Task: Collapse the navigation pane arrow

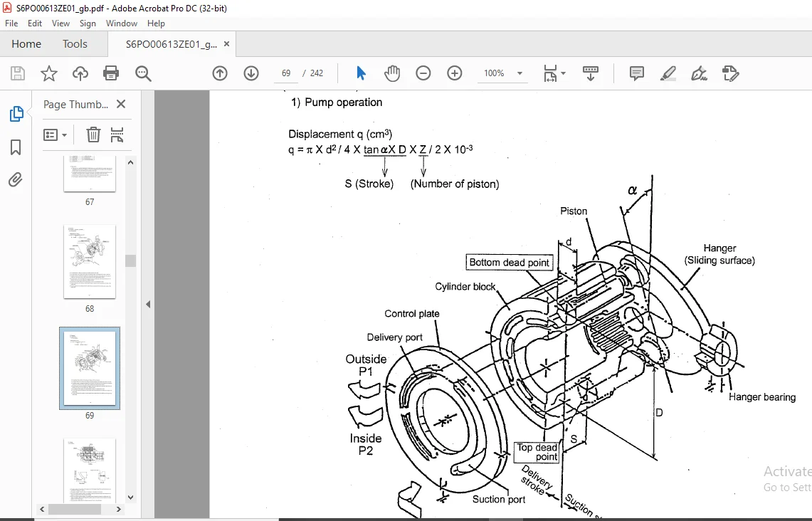Action: tap(148, 304)
